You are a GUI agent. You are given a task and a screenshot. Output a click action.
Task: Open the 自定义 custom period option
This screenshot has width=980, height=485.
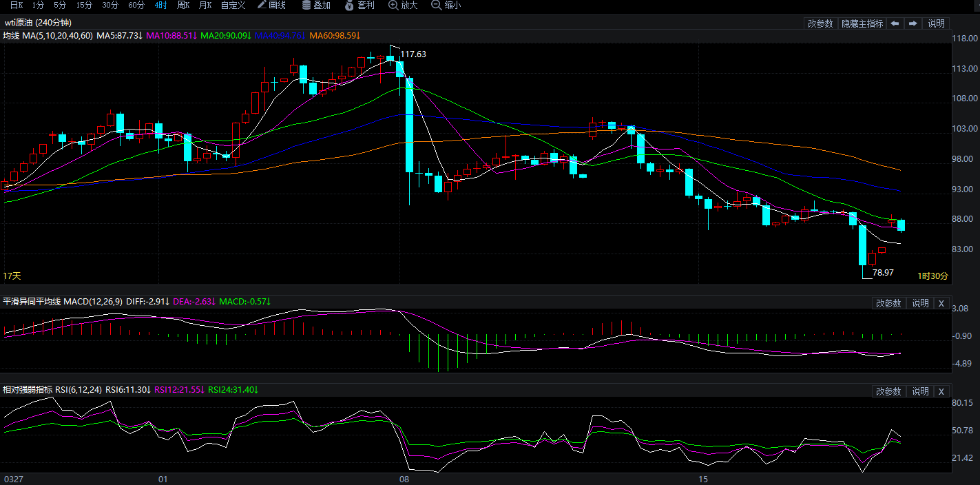tap(233, 6)
